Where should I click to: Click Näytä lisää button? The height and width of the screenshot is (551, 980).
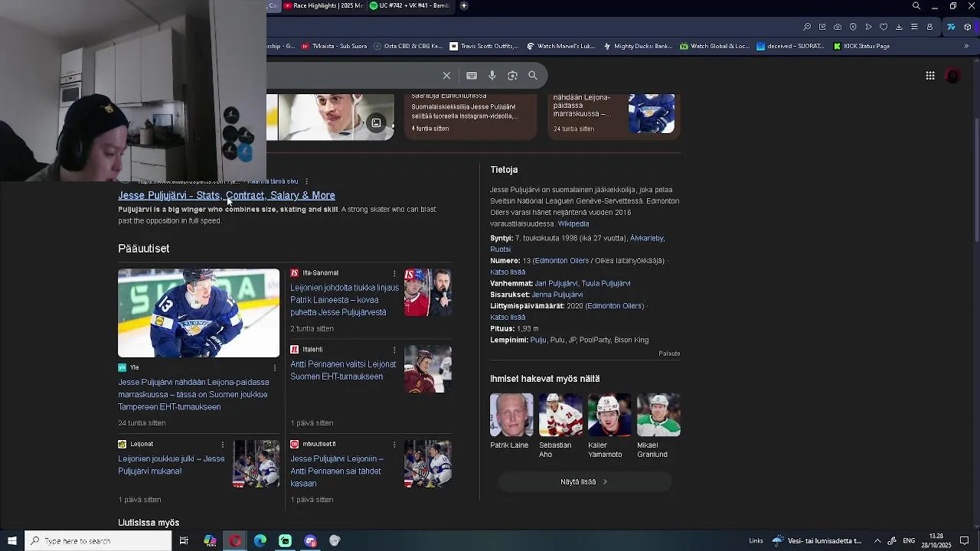[x=585, y=482]
